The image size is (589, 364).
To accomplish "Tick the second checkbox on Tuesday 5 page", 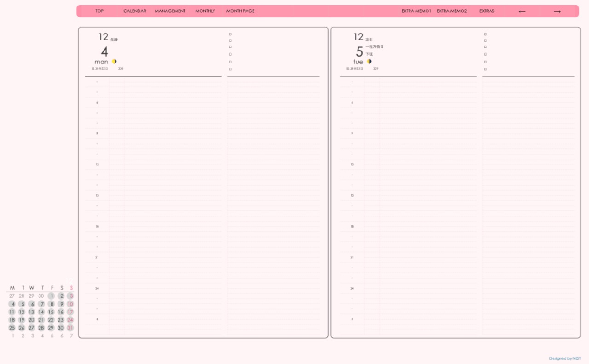I will click(x=485, y=40).
